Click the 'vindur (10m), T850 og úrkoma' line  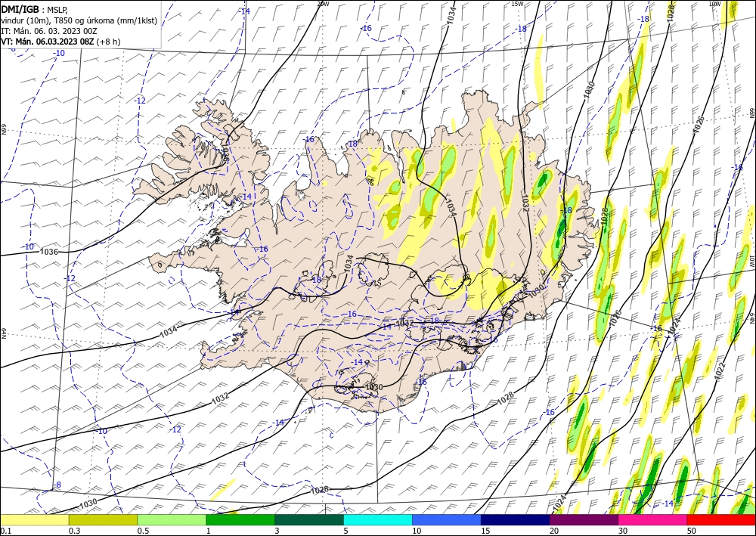79,20
